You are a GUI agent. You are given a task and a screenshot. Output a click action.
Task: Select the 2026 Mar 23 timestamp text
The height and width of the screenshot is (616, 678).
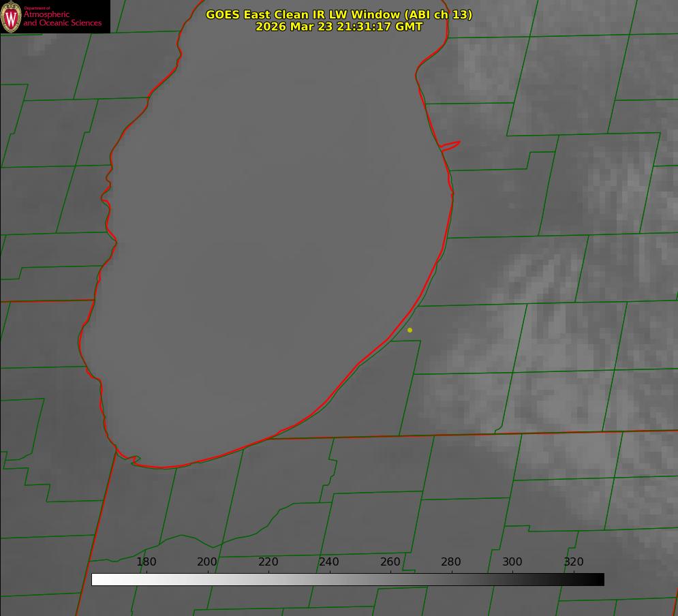coord(339,27)
